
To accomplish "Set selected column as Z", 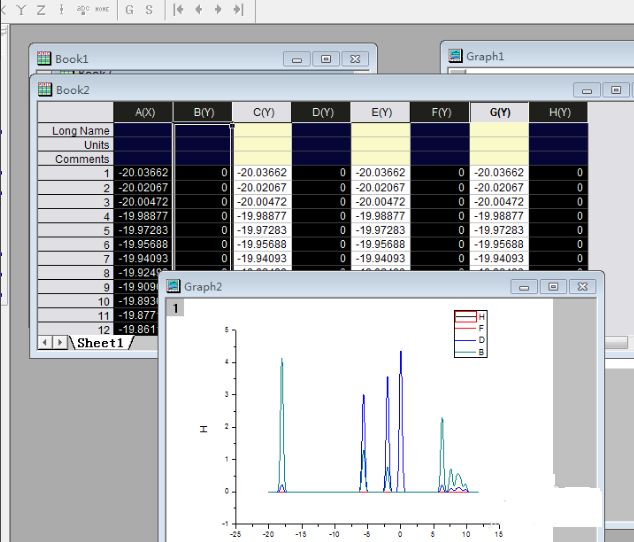I will click(41, 9).
